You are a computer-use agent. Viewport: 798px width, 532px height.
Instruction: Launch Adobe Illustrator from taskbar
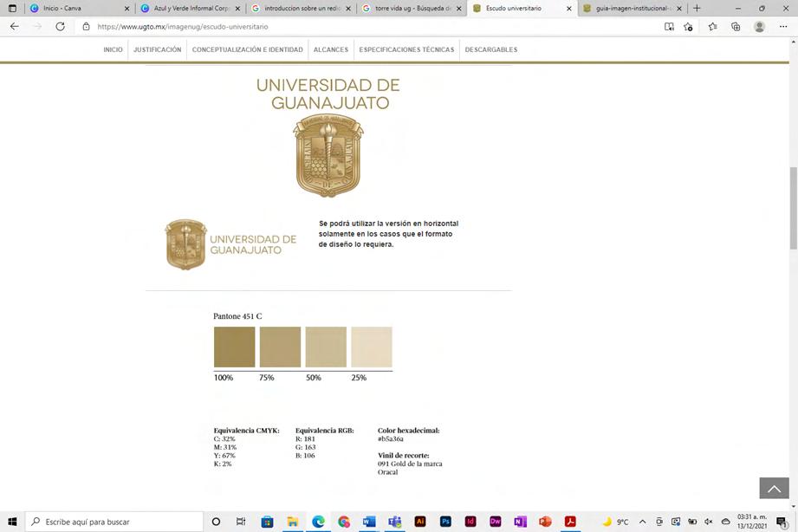point(420,522)
